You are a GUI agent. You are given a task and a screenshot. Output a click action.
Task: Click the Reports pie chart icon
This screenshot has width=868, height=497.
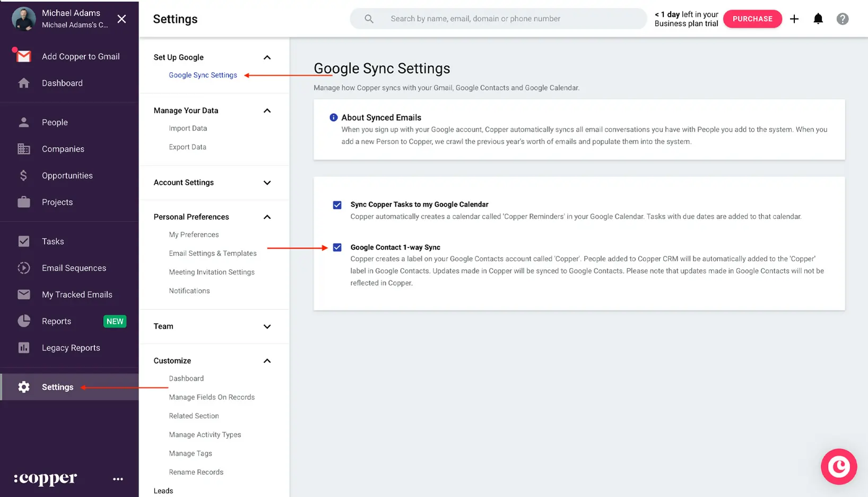click(x=23, y=321)
